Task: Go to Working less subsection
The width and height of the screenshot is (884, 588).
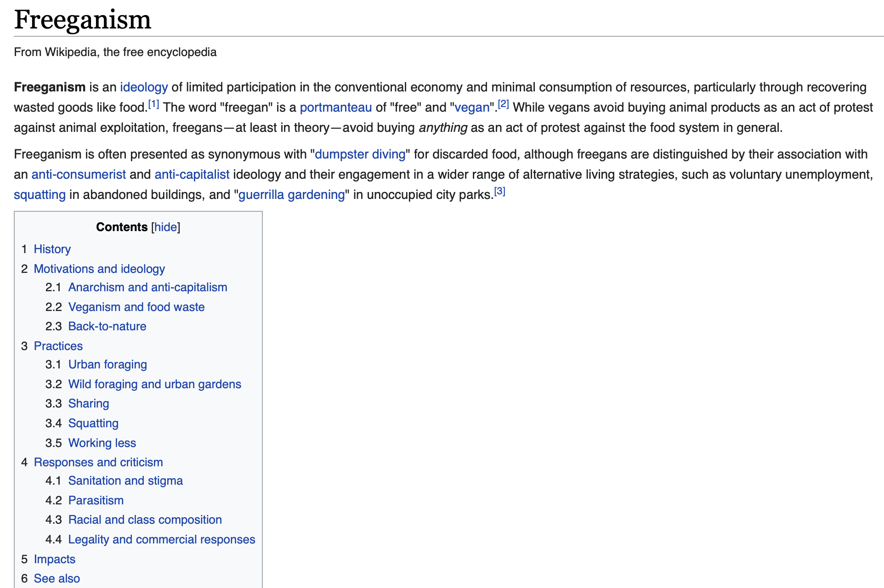Action: point(102,443)
